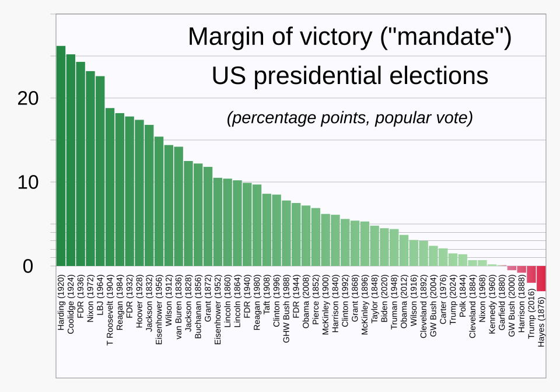
Task: Click the Lincoln (1860) bar
Action: coord(228,222)
